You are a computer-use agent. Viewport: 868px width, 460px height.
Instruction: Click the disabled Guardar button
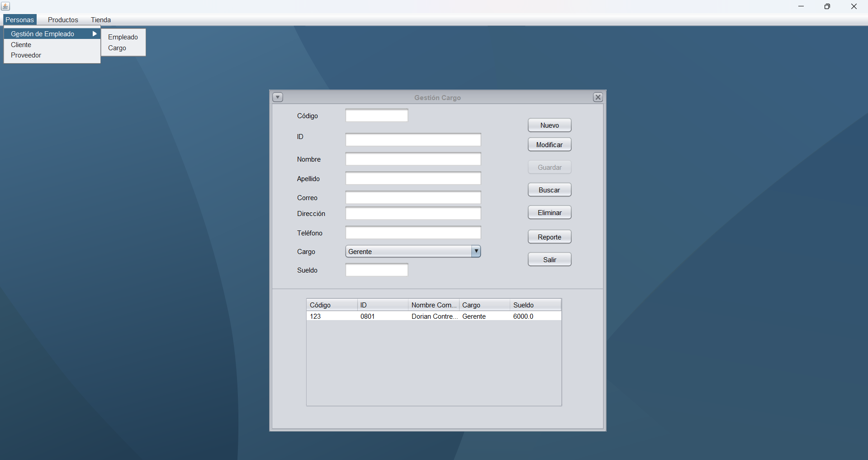pos(550,168)
